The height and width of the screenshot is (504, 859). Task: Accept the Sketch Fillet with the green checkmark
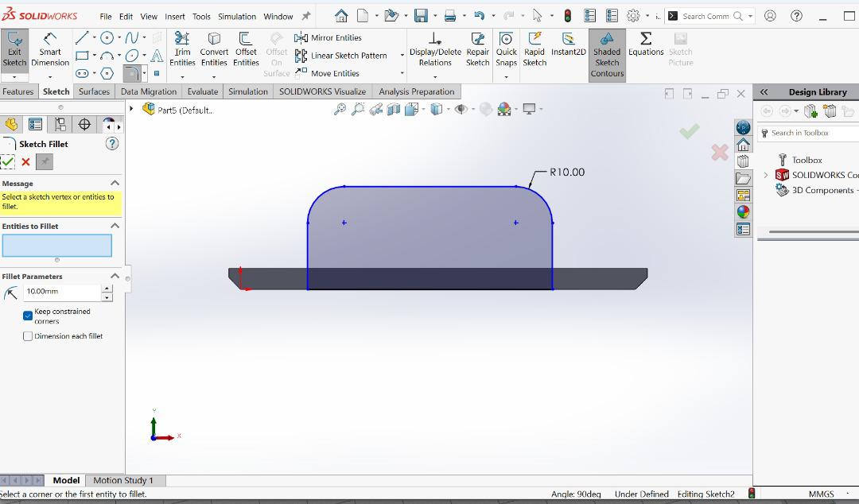8,161
